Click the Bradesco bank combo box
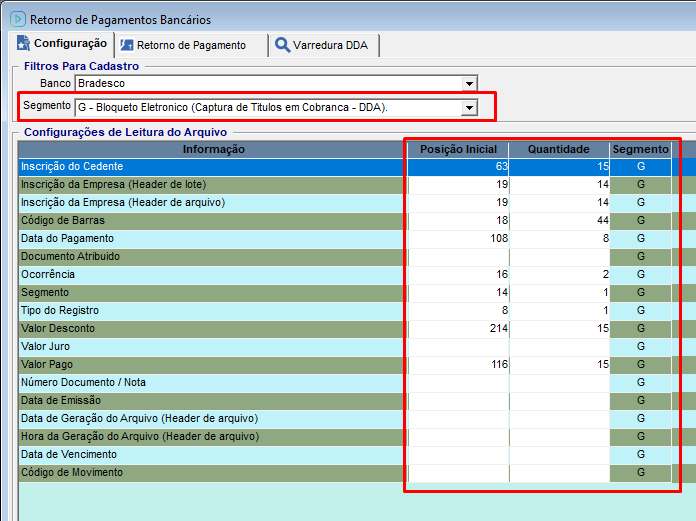 click(x=270, y=83)
